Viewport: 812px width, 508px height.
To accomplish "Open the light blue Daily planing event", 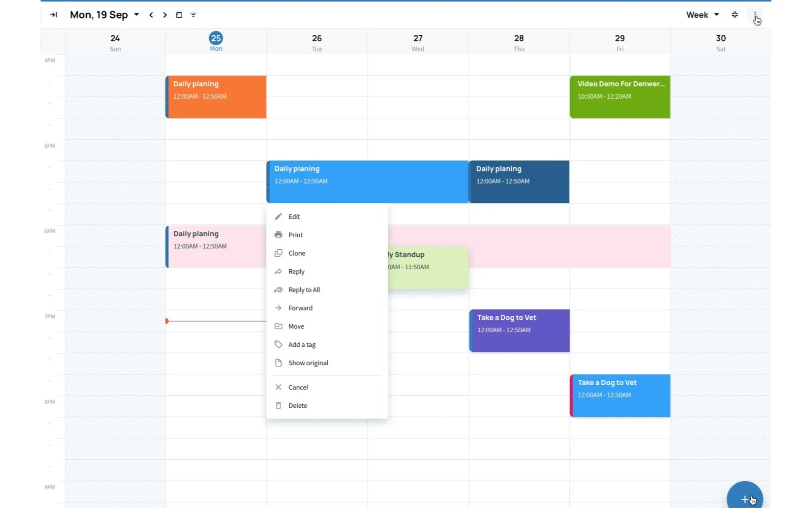I will pos(368,182).
